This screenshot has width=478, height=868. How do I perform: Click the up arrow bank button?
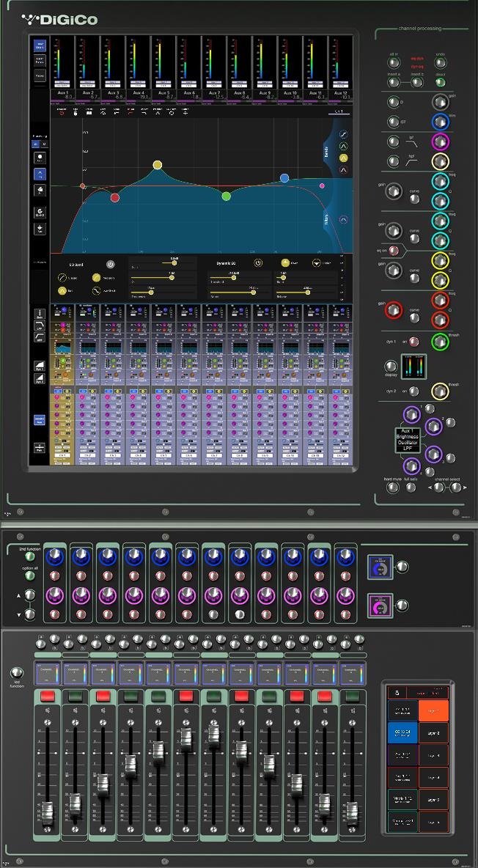coord(30,595)
